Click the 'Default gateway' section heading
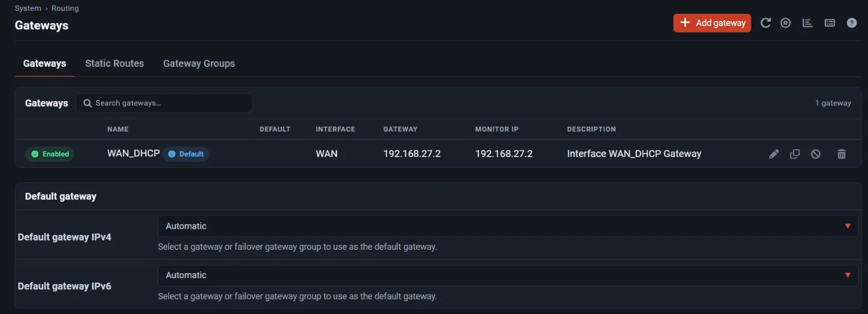Viewport: 868px width, 314px height. [61, 196]
